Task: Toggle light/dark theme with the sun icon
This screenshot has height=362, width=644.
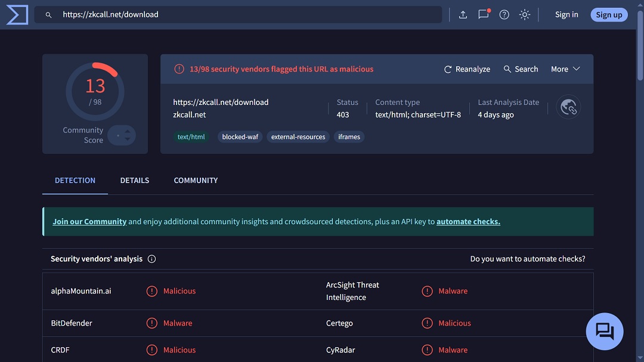Action: 524,14
